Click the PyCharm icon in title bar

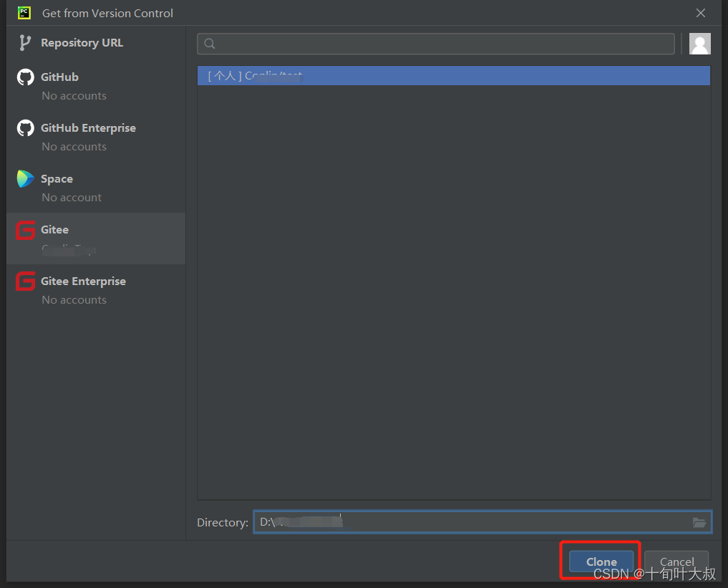click(x=24, y=13)
